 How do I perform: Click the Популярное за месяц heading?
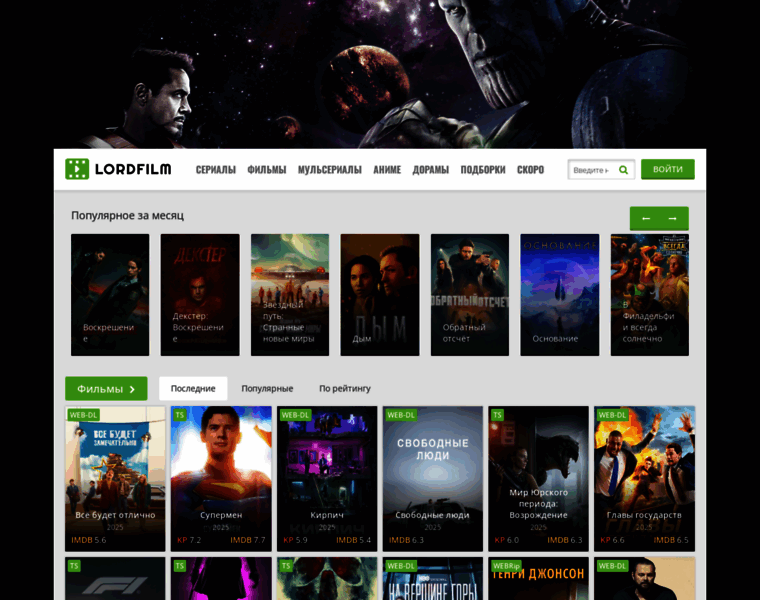[127, 215]
